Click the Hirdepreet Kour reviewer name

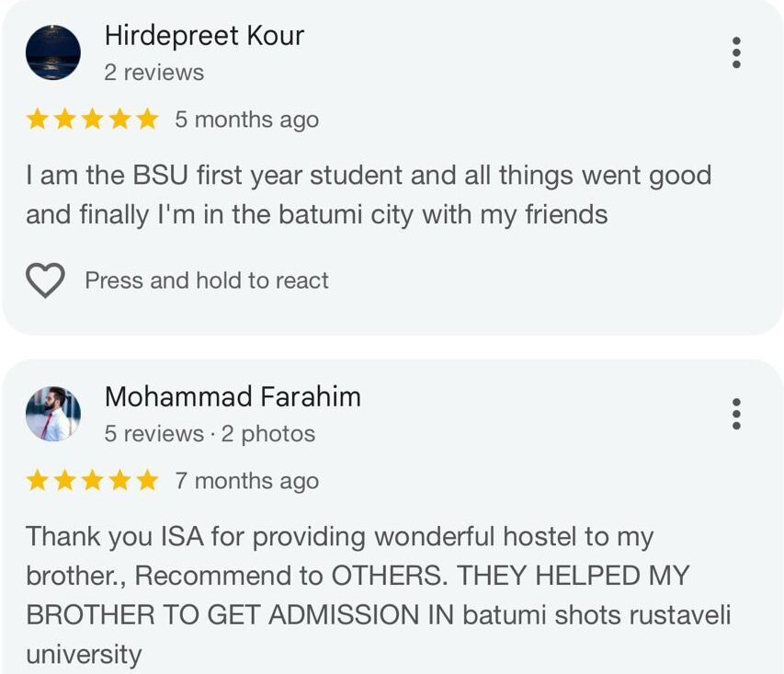click(x=204, y=36)
